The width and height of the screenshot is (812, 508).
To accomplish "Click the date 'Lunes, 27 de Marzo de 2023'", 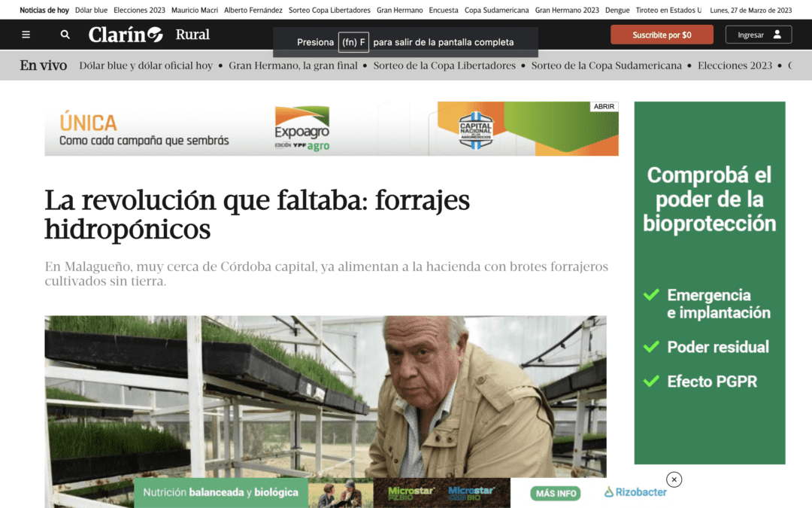I will [751, 10].
